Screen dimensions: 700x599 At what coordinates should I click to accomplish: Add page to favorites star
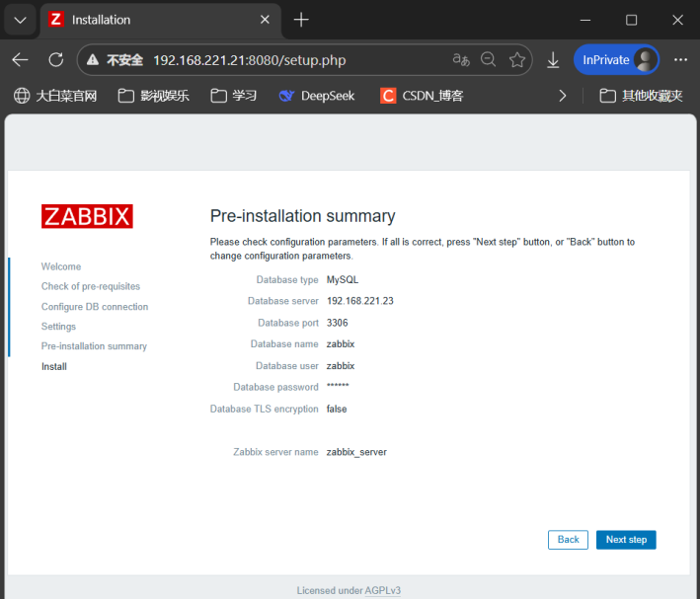pos(517,60)
